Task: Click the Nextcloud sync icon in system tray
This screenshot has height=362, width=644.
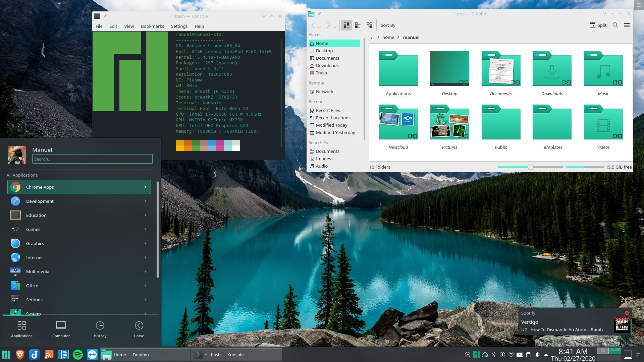Action: [485, 354]
